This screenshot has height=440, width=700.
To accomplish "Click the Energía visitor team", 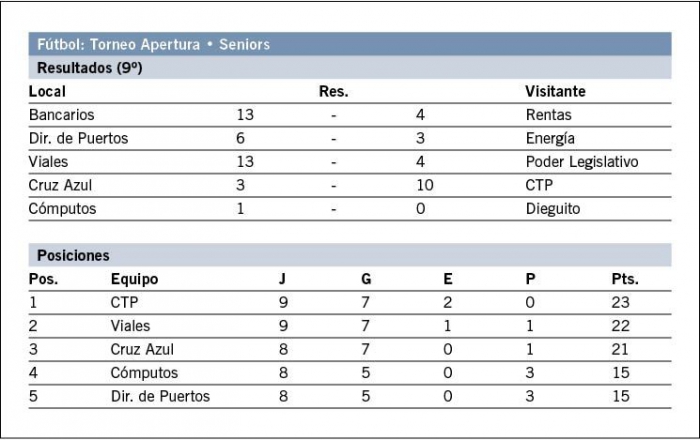I will (x=550, y=139).
